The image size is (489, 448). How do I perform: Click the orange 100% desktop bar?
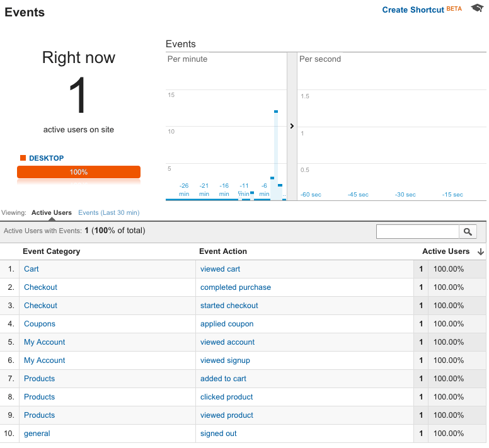(79, 172)
